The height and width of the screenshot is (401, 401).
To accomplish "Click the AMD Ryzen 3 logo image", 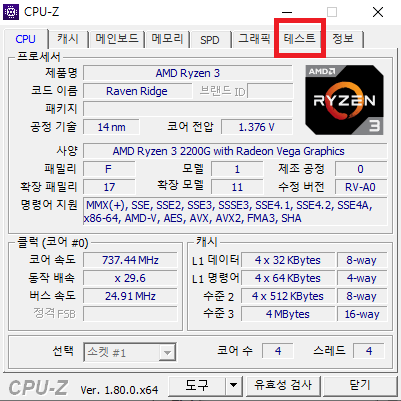I will [x=344, y=100].
